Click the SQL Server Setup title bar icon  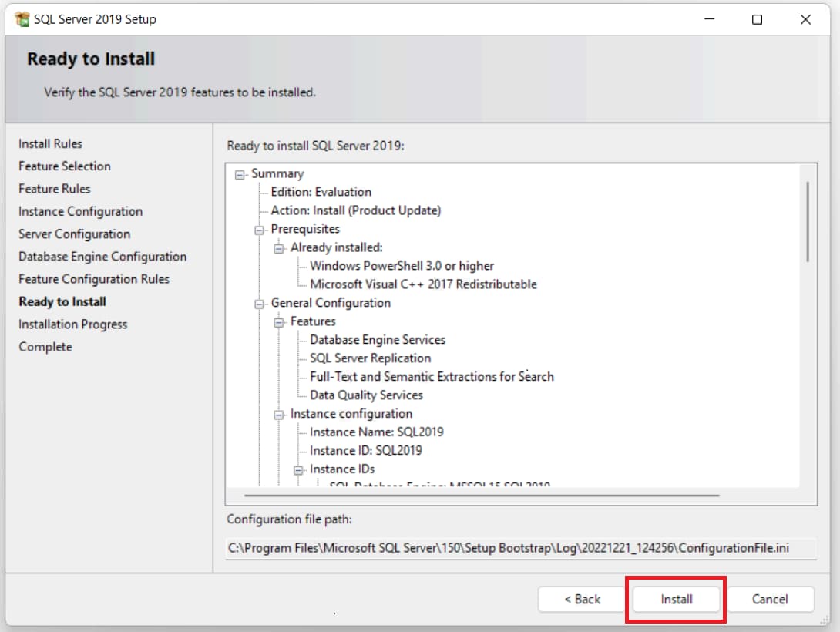pos(22,19)
